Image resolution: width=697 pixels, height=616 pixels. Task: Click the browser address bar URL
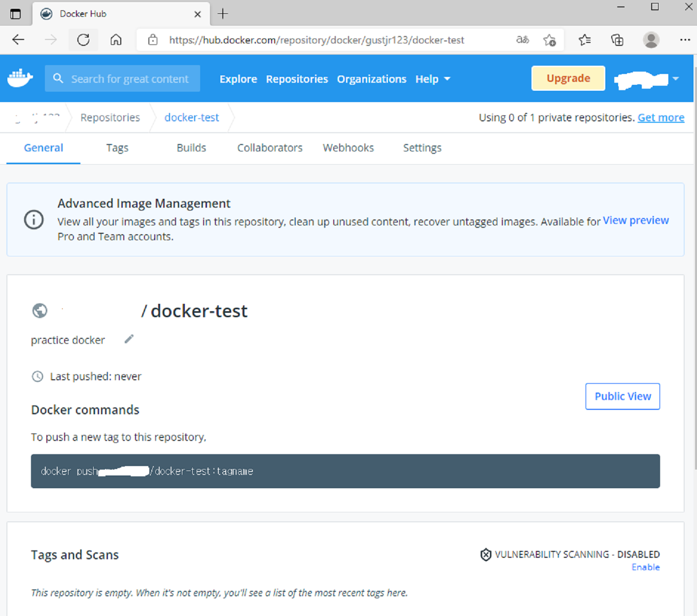(316, 40)
